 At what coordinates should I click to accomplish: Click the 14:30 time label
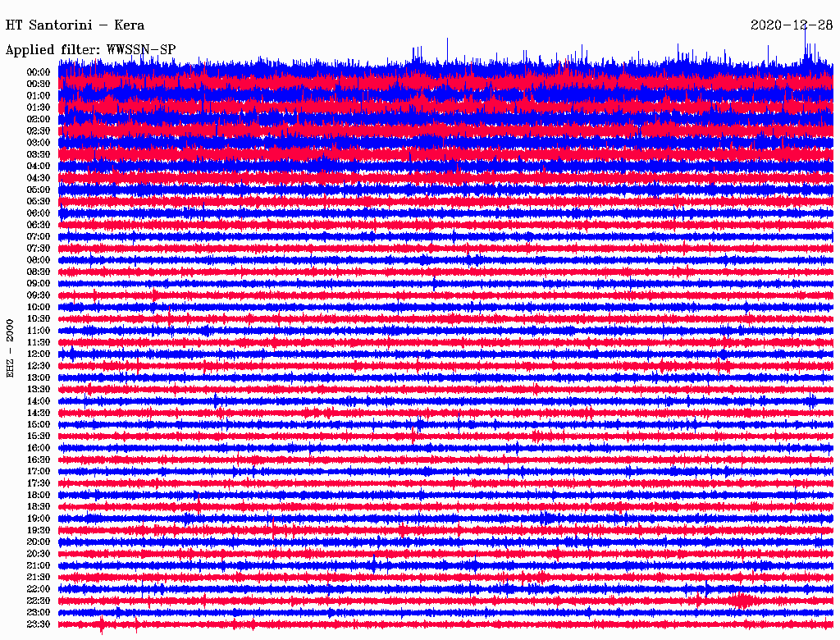(39, 414)
